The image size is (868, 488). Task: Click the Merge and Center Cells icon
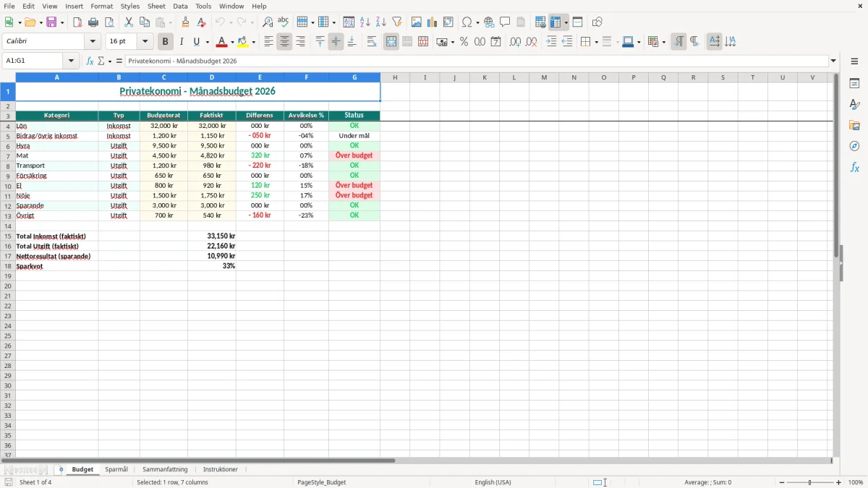pyautogui.click(x=391, y=42)
